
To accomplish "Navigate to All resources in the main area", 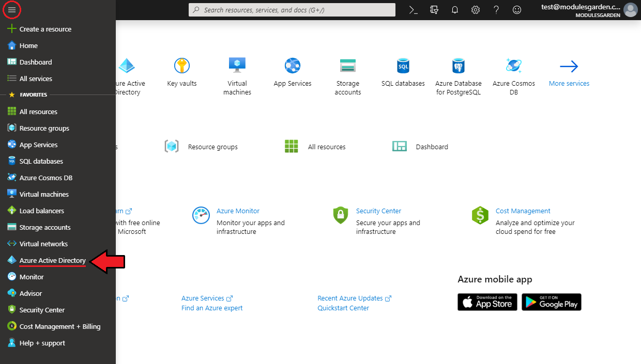I will (x=315, y=147).
